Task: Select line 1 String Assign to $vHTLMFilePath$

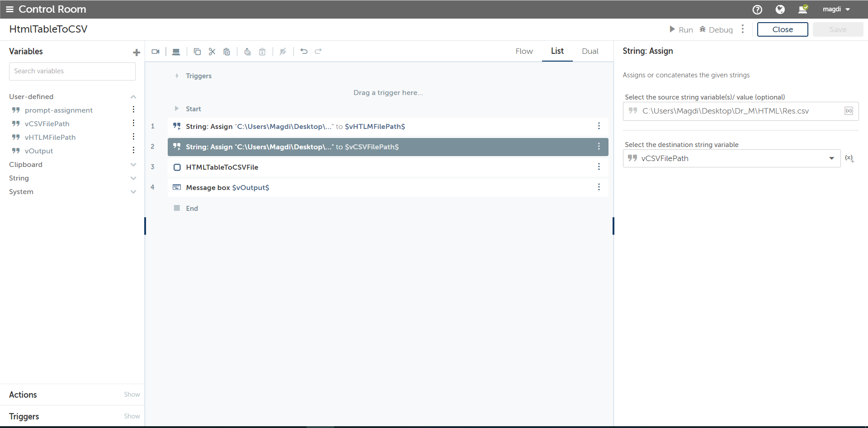Action: (388, 127)
